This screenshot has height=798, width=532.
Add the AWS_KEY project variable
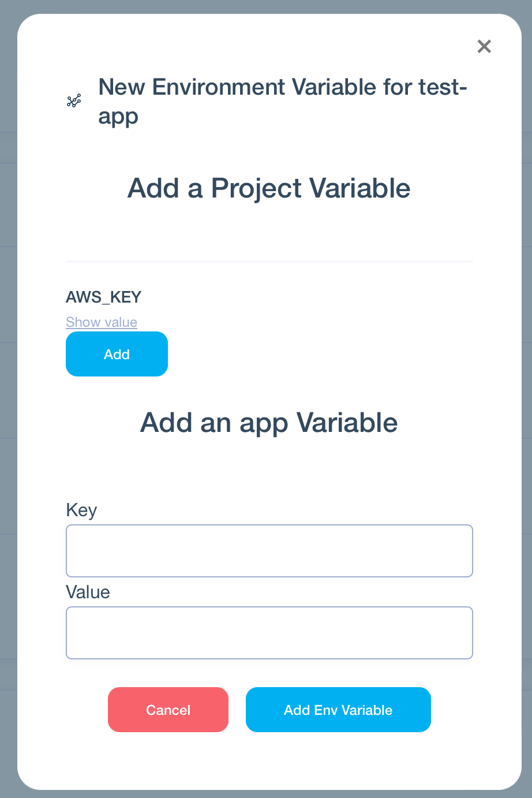point(117,354)
